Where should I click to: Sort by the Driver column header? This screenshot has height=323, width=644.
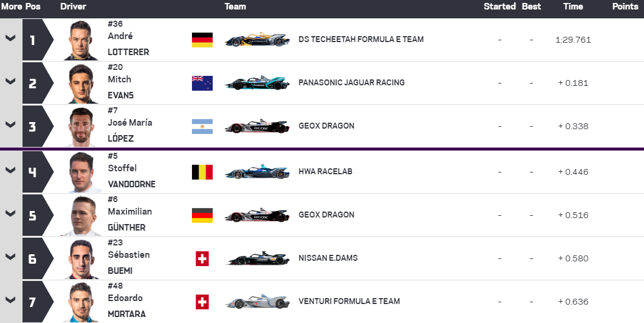point(73,7)
